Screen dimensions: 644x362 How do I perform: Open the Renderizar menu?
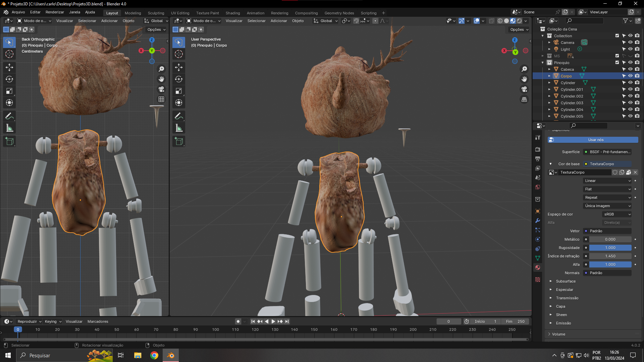pos(55,12)
